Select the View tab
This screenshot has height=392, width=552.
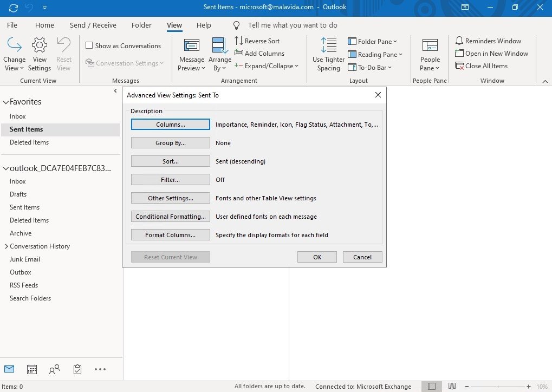pyautogui.click(x=174, y=25)
